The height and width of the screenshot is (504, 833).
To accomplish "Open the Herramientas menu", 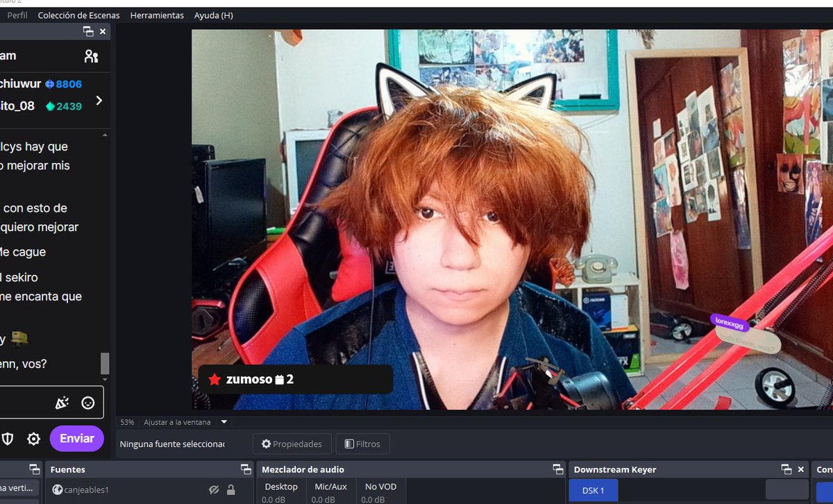I will click(157, 15).
